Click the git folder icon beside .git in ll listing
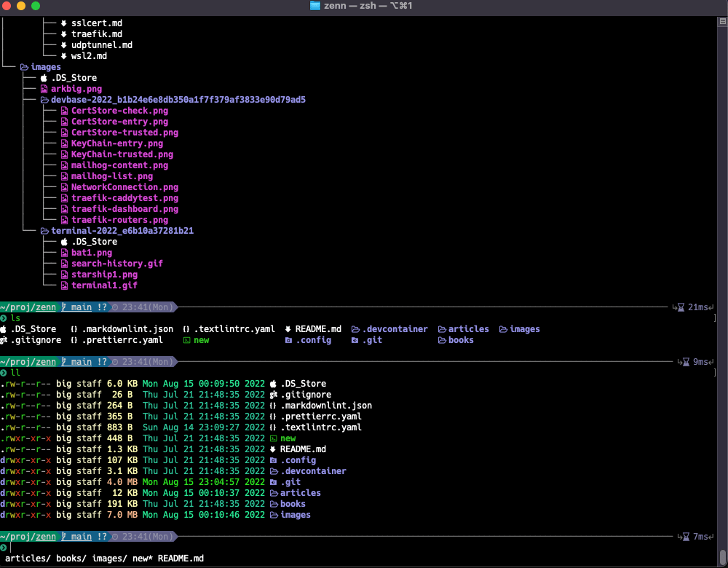The height and width of the screenshot is (568, 728). 273,482
